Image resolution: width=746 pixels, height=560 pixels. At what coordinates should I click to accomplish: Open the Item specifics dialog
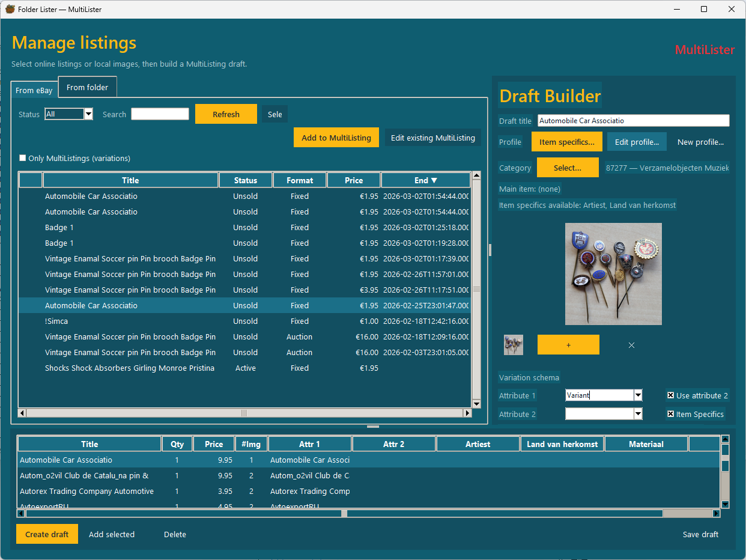(566, 141)
